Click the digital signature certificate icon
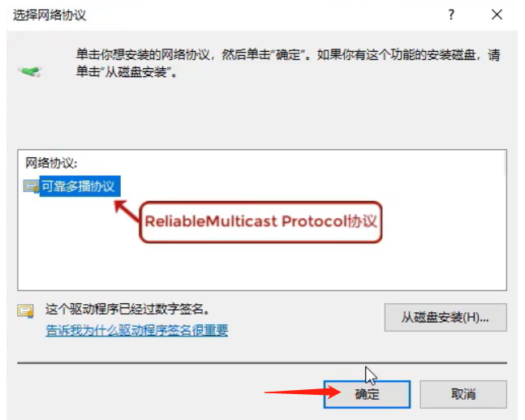 (x=25, y=311)
